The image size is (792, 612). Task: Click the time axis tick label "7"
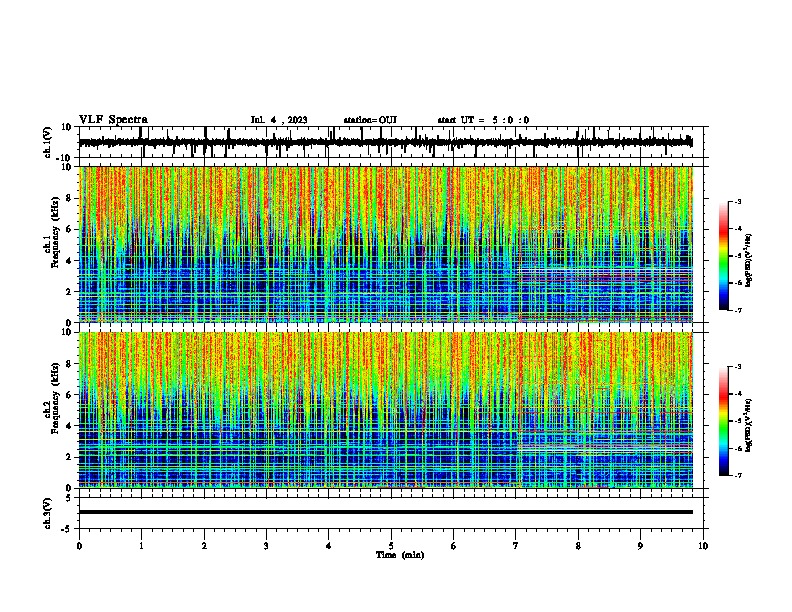[x=516, y=546]
